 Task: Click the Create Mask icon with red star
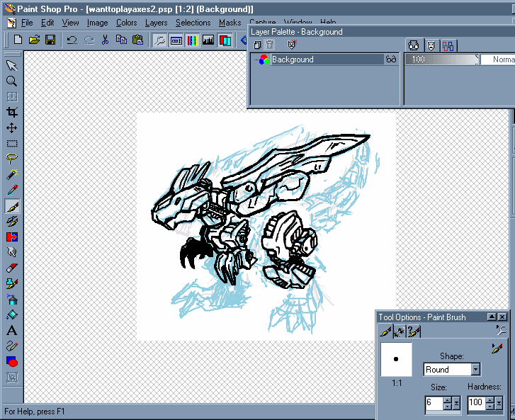292,45
